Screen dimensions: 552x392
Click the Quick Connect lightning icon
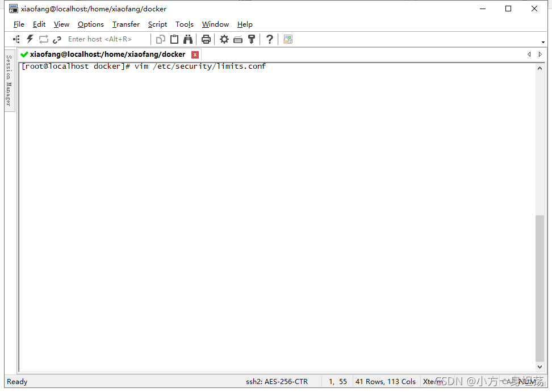[x=30, y=39]
